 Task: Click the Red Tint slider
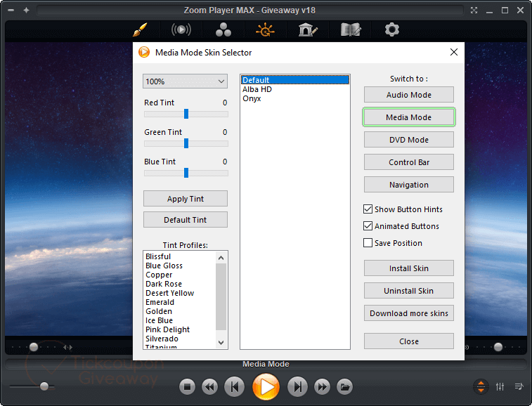coord(186,114)
